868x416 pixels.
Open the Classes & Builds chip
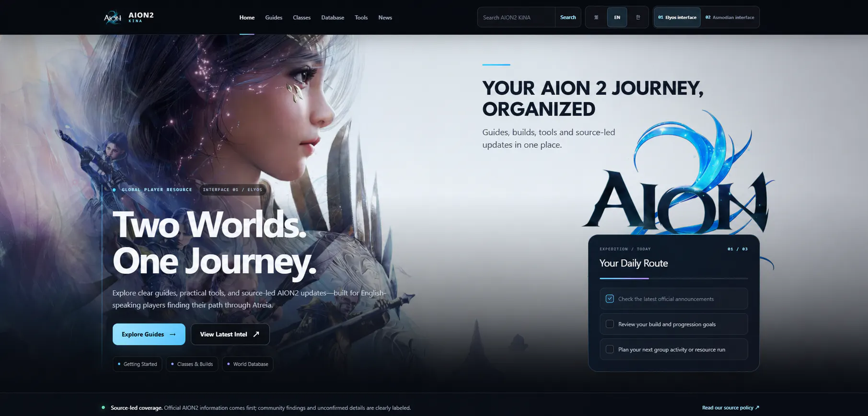(x=192, y=364)
